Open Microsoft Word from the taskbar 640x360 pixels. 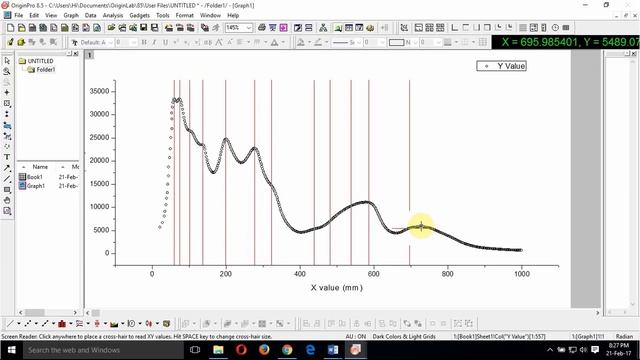pyautogui.click(x=333, y=350)
